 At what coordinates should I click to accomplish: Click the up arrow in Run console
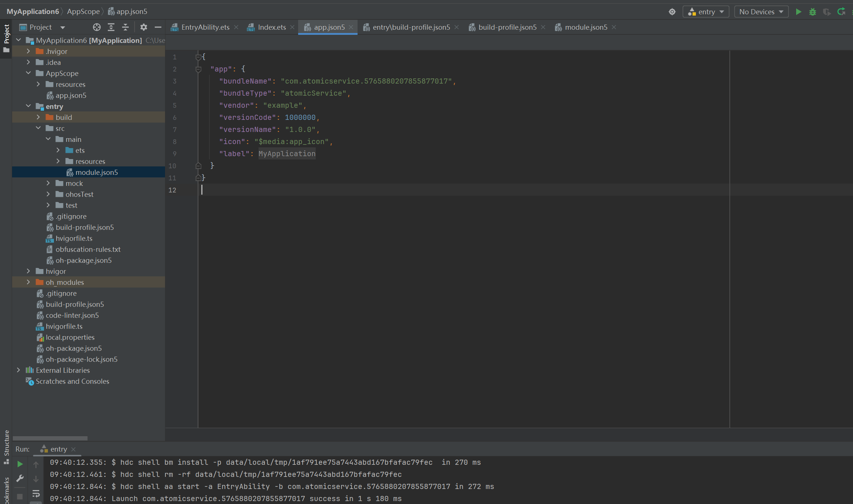(x=36, y=465)
